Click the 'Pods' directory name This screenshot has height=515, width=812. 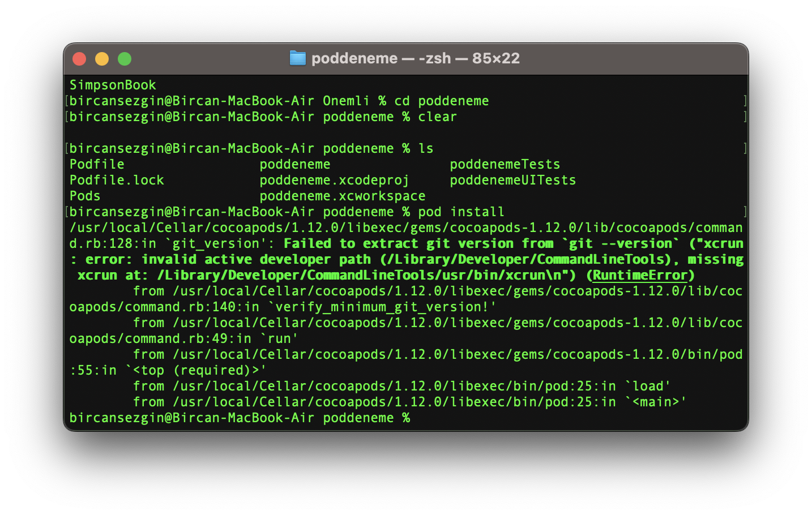tap(85, 196)
